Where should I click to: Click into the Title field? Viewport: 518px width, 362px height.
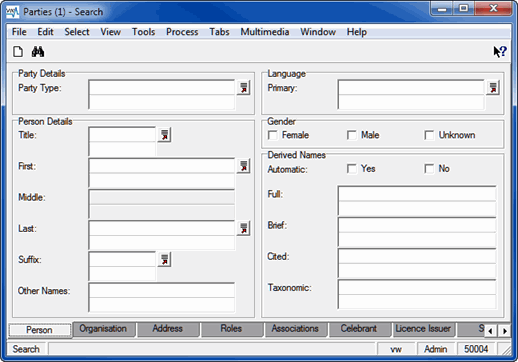pyautogui.click(x=122, y=142)
